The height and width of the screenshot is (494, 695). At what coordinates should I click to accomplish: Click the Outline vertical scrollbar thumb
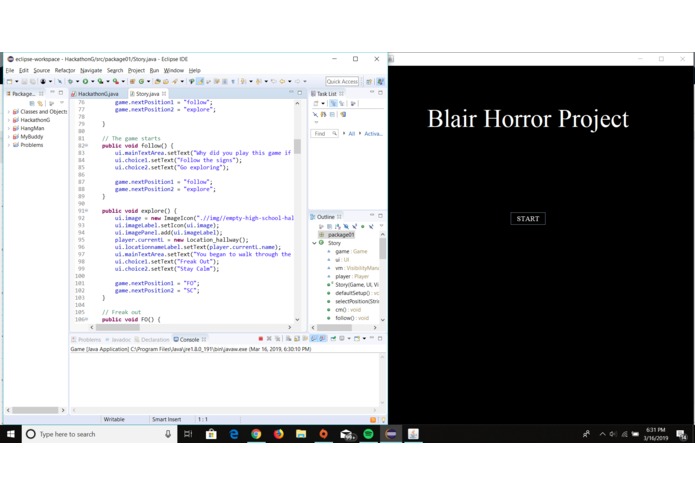[382, 248]
